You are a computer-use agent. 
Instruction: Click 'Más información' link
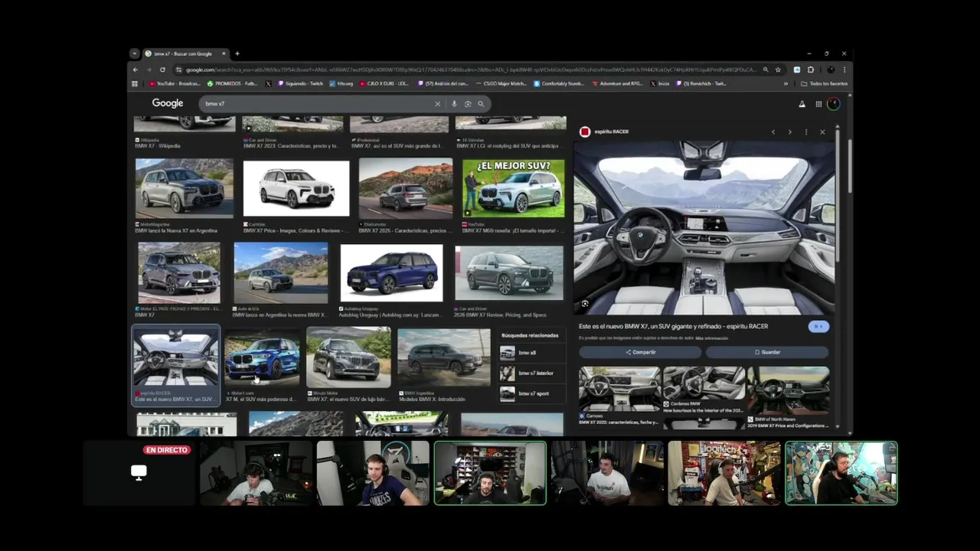[712, 337]
